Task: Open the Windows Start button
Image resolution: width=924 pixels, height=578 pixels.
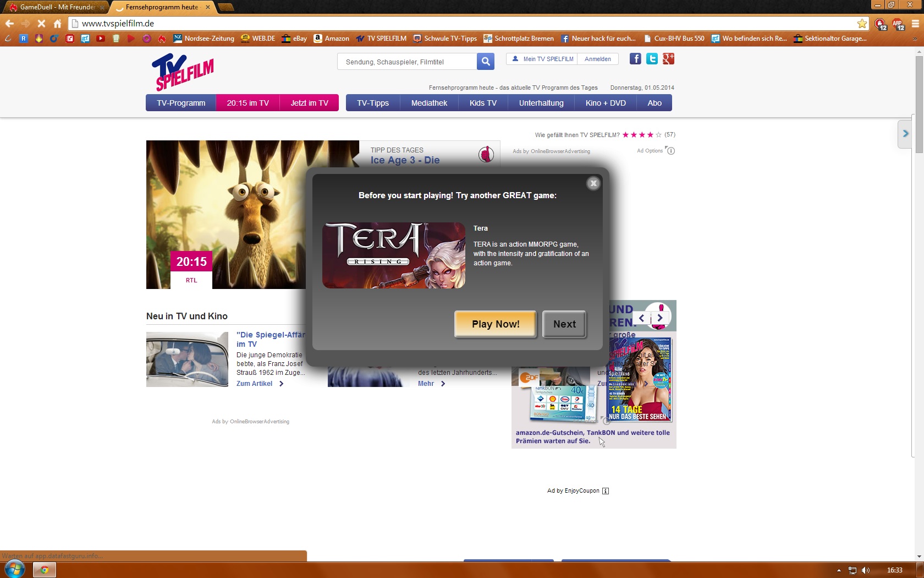Action: [x=15, y=569]
